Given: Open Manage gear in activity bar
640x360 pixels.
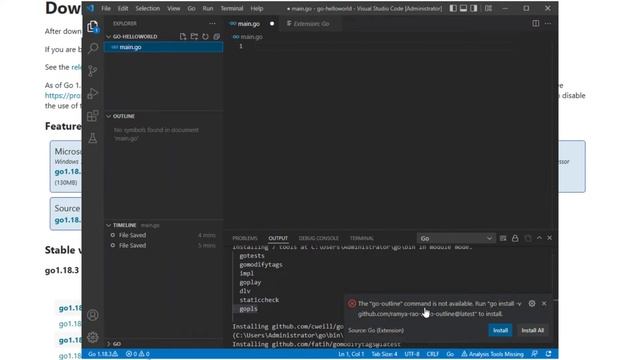Looking at the screenshot, I should [93, 337].
